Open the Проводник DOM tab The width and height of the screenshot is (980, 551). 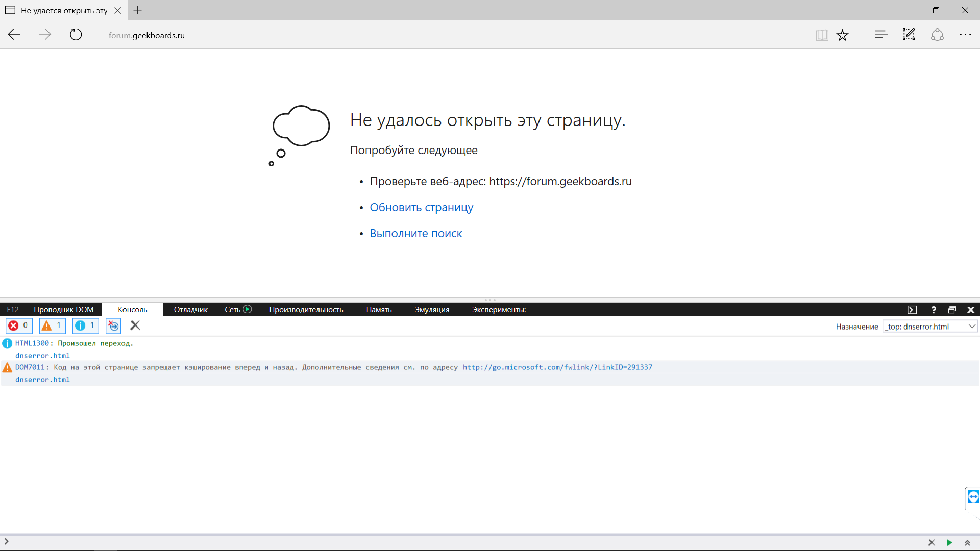63,310
